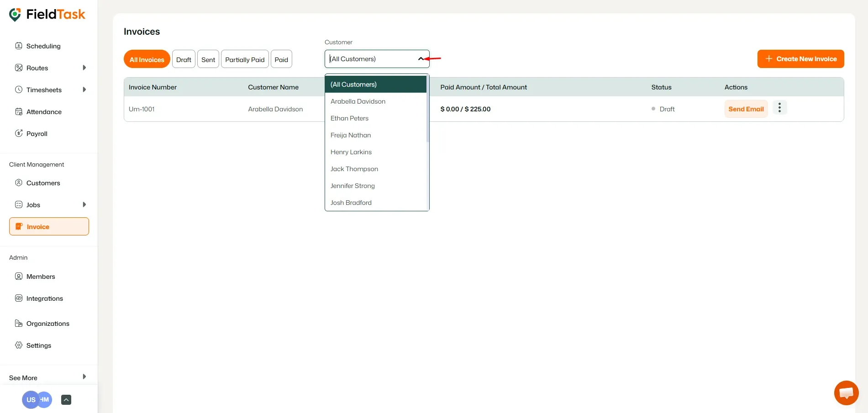Click the Jobs list icon

(x=19, y=204)
